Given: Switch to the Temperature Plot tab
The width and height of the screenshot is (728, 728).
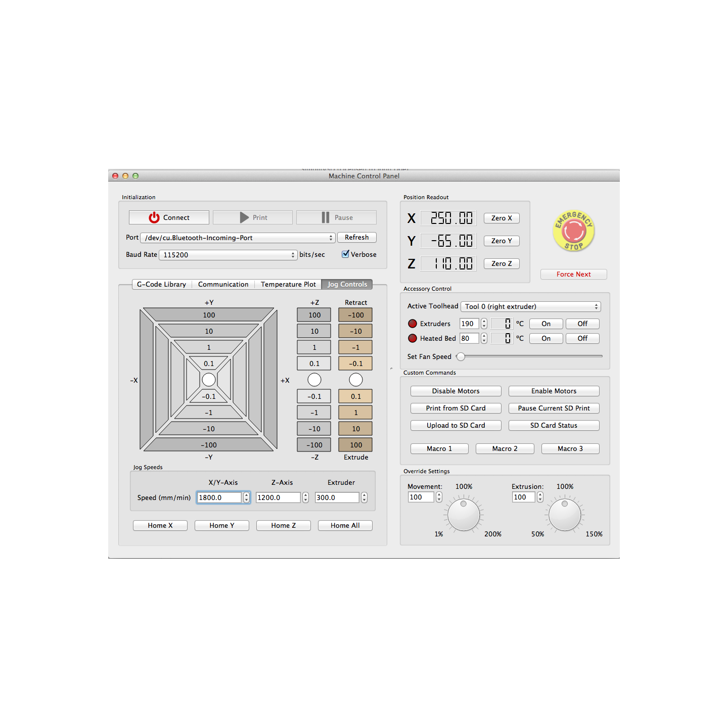Looking at the screenshot, I should [x=288, y=284].
